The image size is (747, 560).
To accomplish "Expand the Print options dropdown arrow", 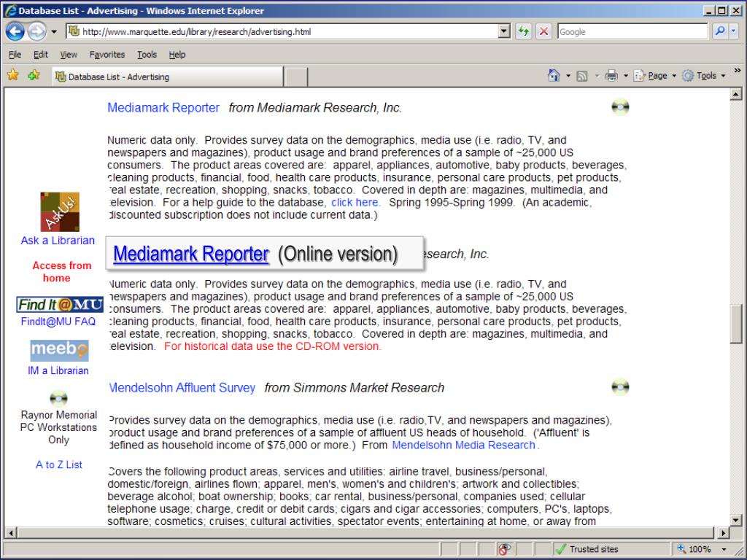I will click(x=625, y=76).
